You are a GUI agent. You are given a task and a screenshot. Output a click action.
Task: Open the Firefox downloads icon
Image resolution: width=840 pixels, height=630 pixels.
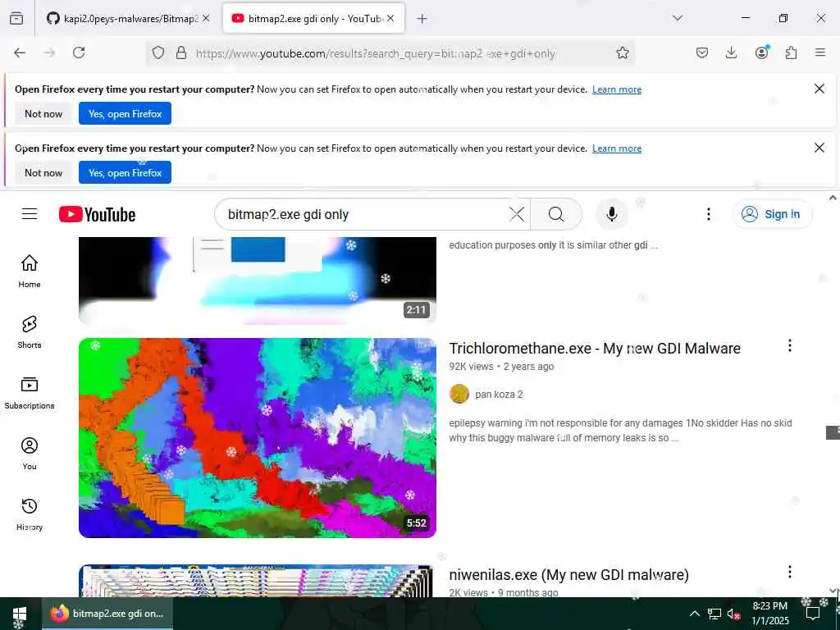pyautogui.click(x=731, y=52)
